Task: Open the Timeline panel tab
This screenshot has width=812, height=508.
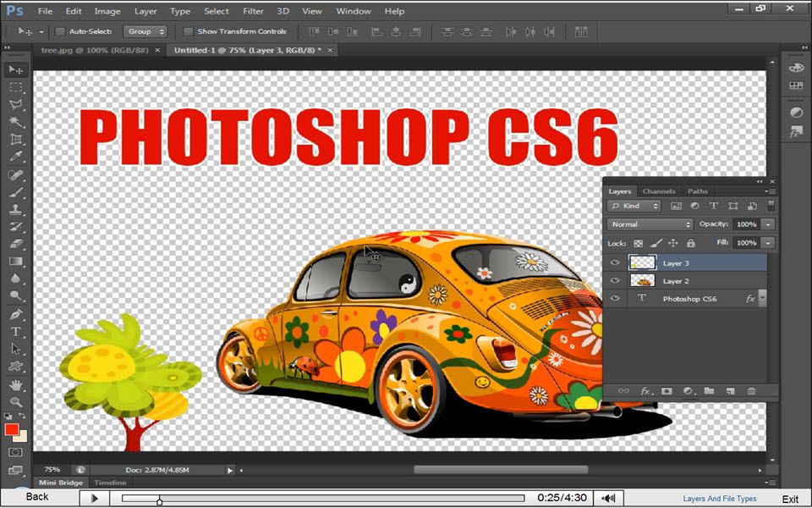Action: (110, 483)
